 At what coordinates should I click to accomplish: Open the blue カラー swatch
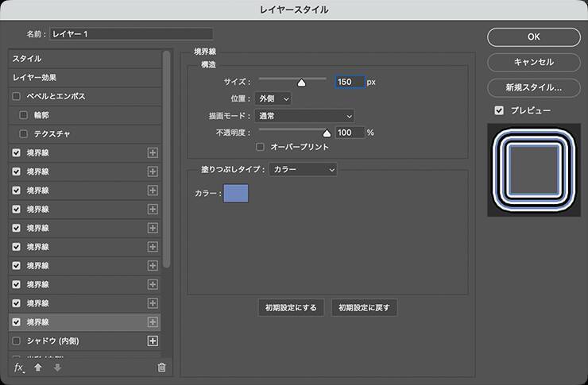pyautogui.click(x=236, y=193)
